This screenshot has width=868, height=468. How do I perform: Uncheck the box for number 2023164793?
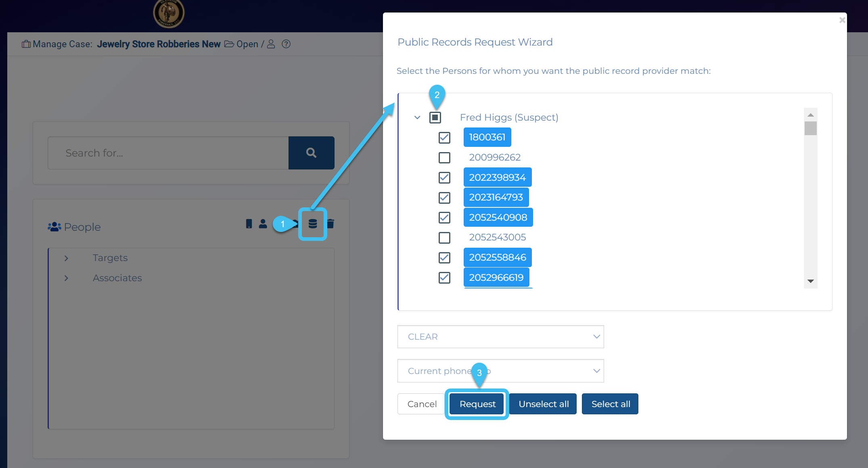point(444,198)
